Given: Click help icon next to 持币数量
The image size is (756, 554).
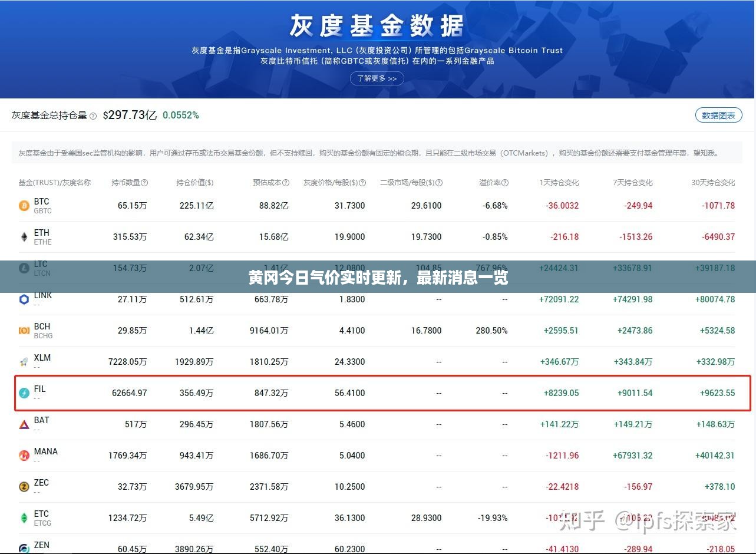Looking at the screenshot, I should (x=144, y=183).
